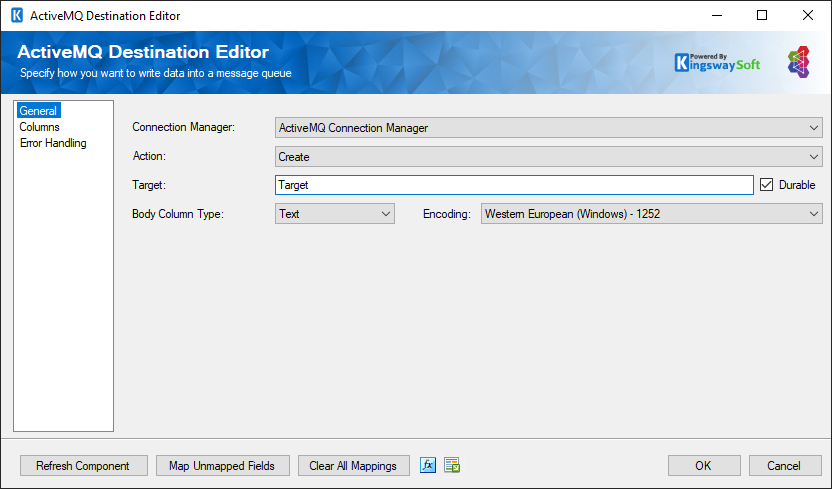Click the colorful SSIS toolkit logo
The height and width of the screenshot is (489, 832).
(799, 62)
